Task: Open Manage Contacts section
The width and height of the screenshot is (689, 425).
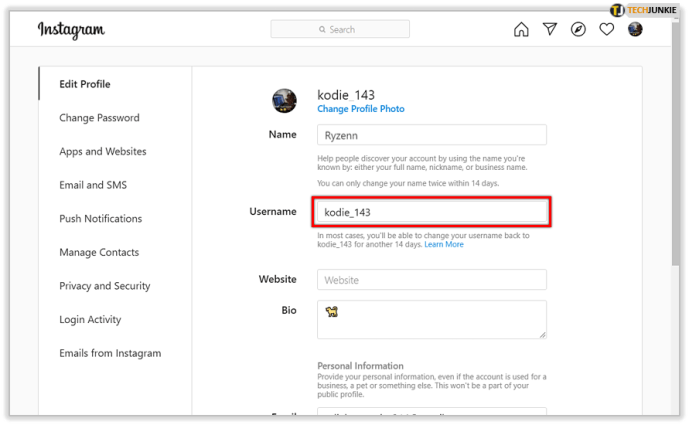Action: pyautogui.click(x=99, y=252)
